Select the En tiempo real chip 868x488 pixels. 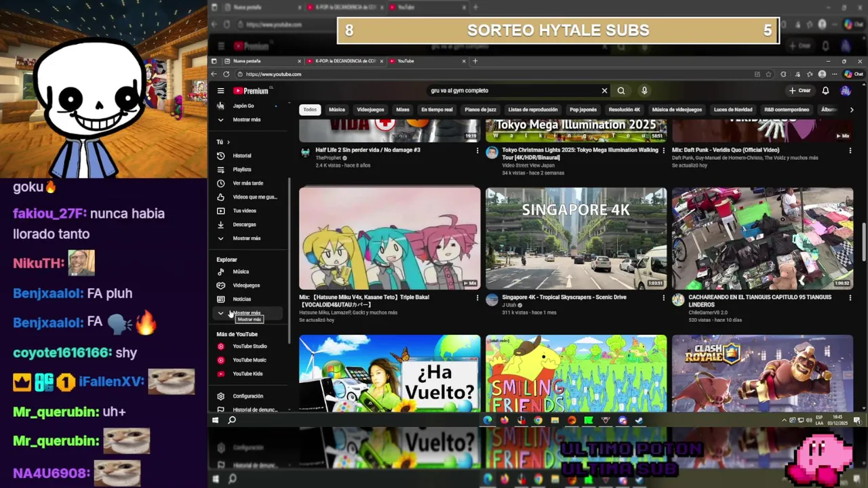point(437,110)
